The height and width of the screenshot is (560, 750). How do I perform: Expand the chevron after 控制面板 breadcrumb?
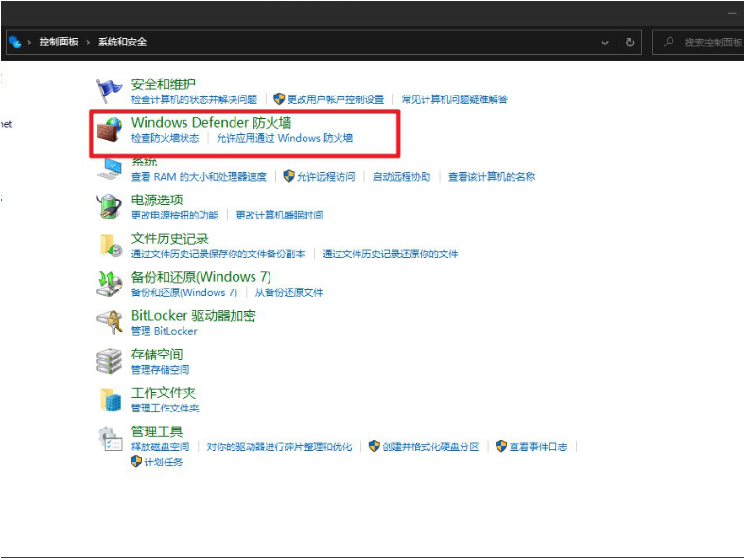click(x=89, y=43)
